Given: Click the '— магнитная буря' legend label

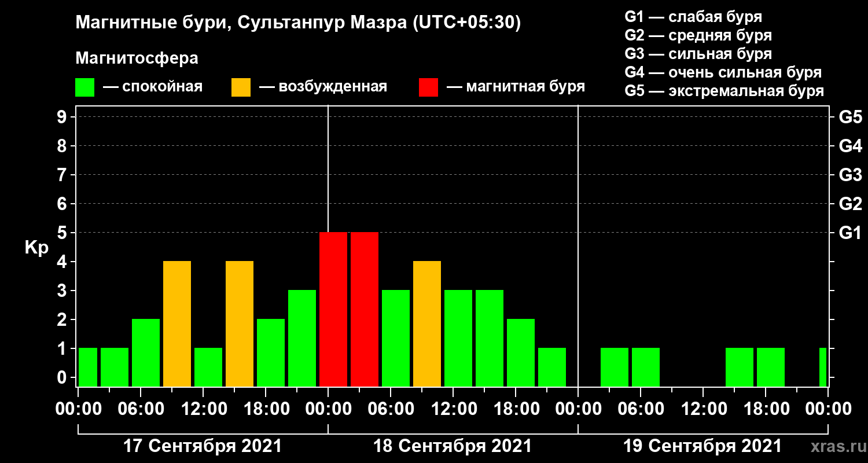Looking at the screenshot, I should (x=516, y=87).
